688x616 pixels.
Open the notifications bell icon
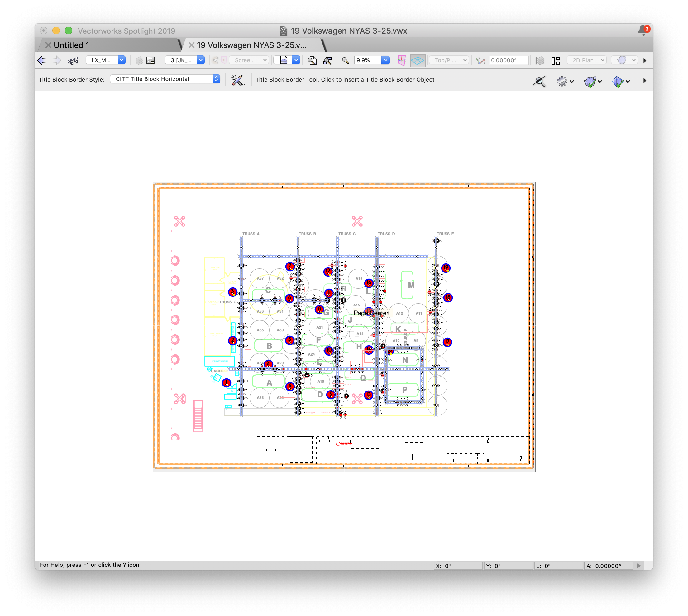[643, 31]
